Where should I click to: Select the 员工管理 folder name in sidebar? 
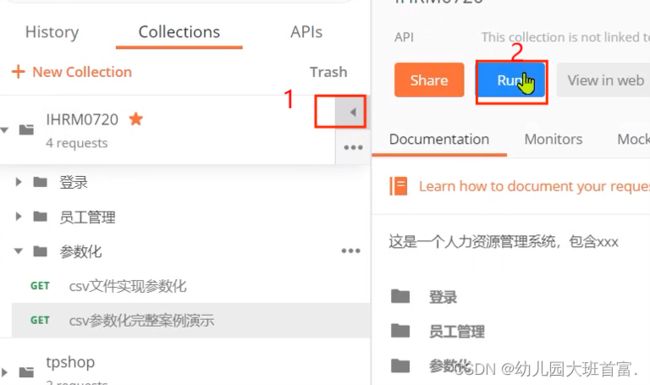[x=87, y=217]
